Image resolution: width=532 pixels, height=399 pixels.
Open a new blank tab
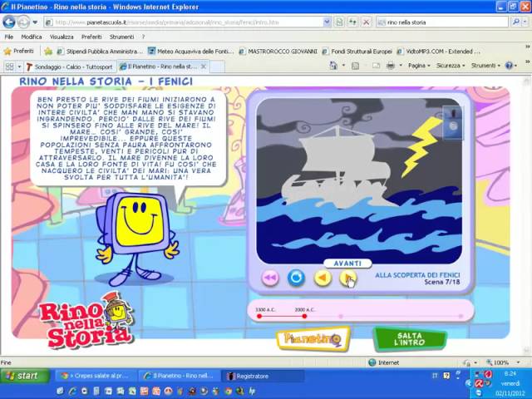[x=217, y=66]
